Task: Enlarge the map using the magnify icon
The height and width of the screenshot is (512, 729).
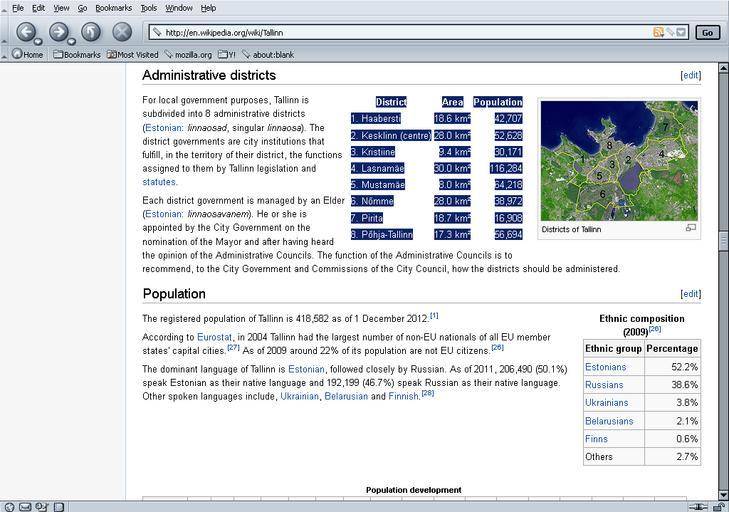Action: (x=690, y=228)
